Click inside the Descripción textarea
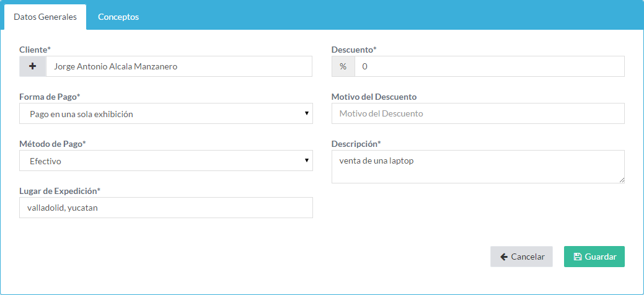The width and height of the screenshot is (644, 295). pos(478,166)
